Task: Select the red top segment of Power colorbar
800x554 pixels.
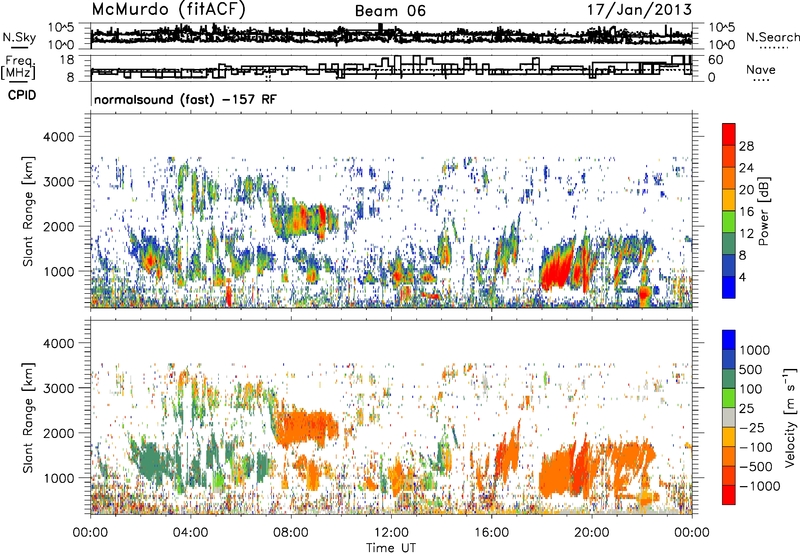Action: [x=729, y=134]
